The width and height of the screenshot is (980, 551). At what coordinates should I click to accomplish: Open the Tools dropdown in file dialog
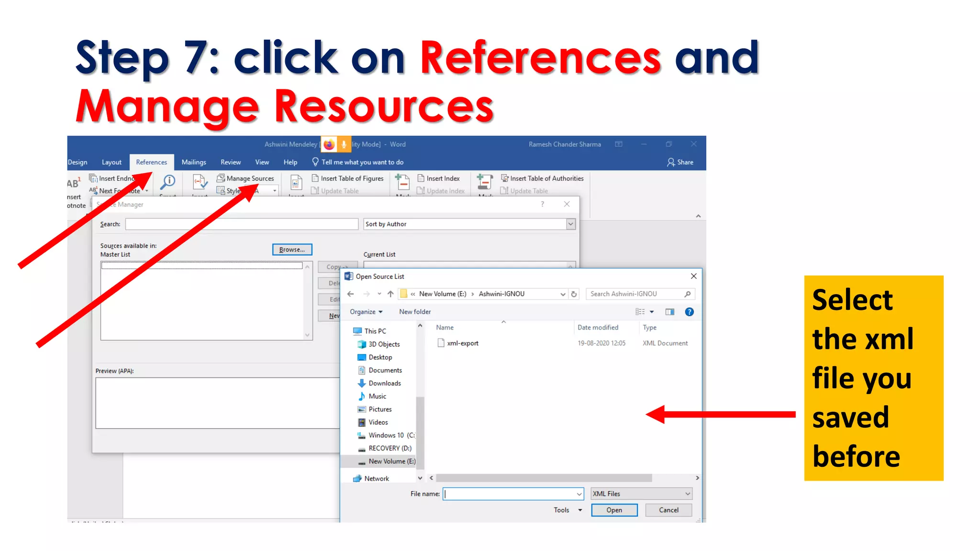point(568,510)
